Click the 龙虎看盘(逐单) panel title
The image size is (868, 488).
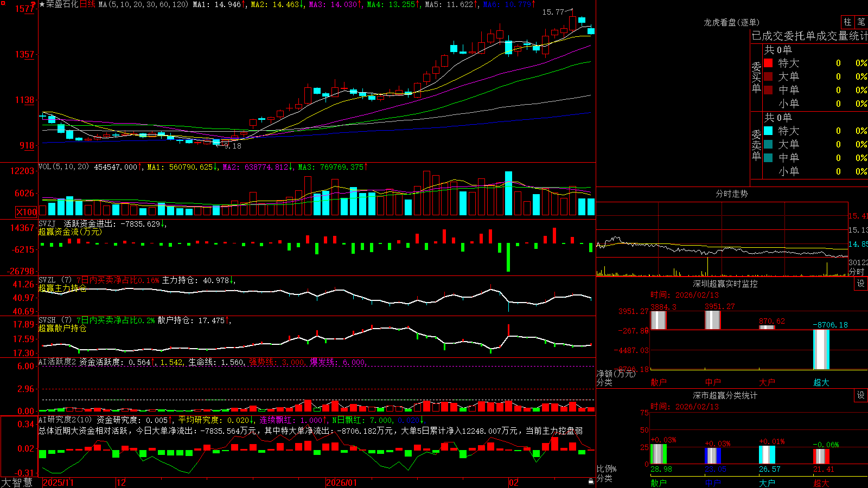pyautogui.click(x=732, y=22)
